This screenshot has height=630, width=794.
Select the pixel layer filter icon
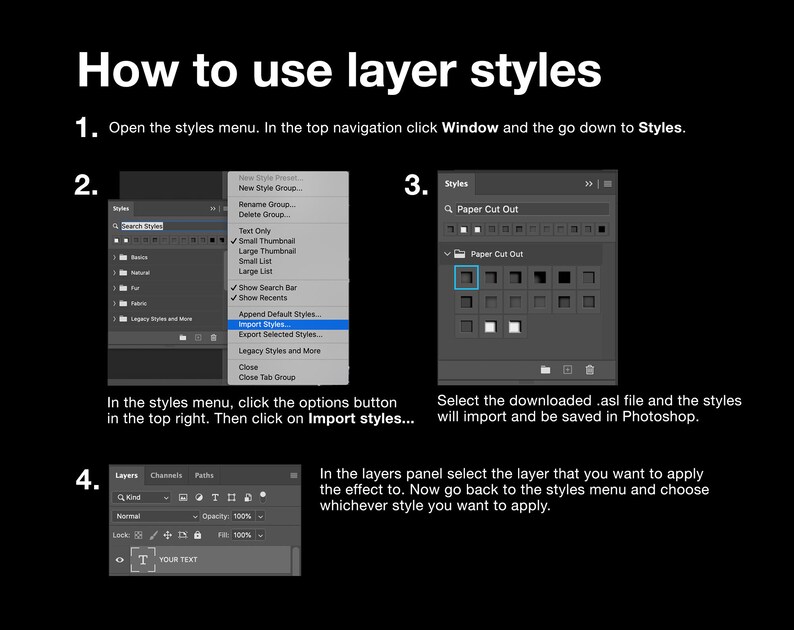(x=183, y=497)
